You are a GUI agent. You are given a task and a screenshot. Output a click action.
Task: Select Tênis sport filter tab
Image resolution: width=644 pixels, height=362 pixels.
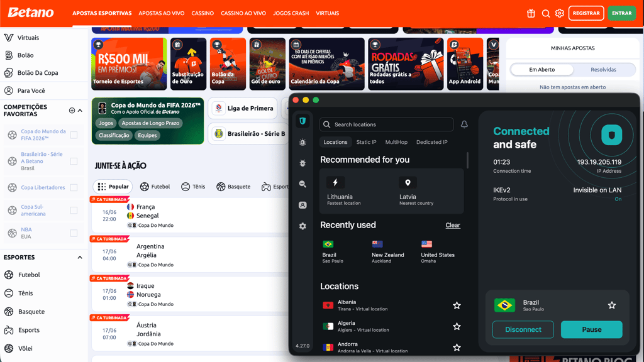point(193,186)
